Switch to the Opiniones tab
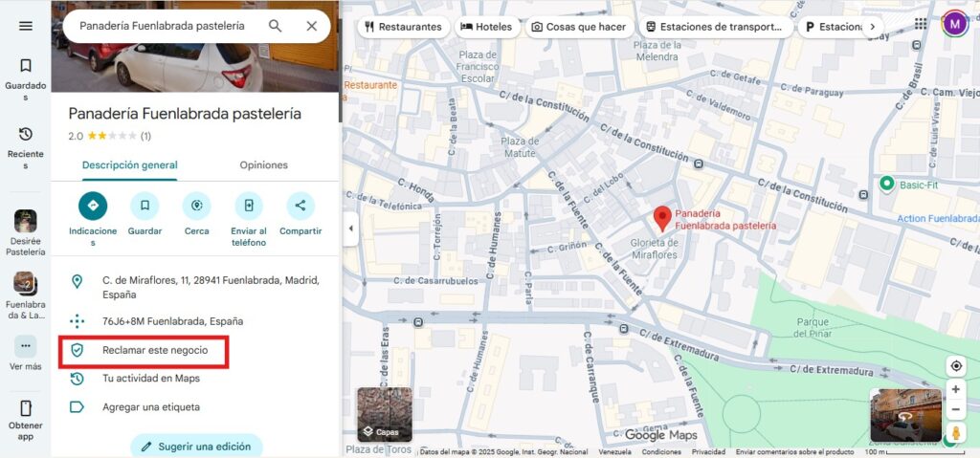Screen dimensions: 980x458 pos(263,165)
